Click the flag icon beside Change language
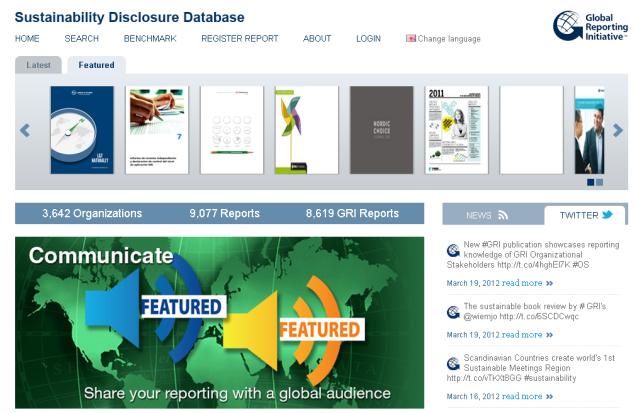Screen dimensions: 637x413 pos(411,38)
